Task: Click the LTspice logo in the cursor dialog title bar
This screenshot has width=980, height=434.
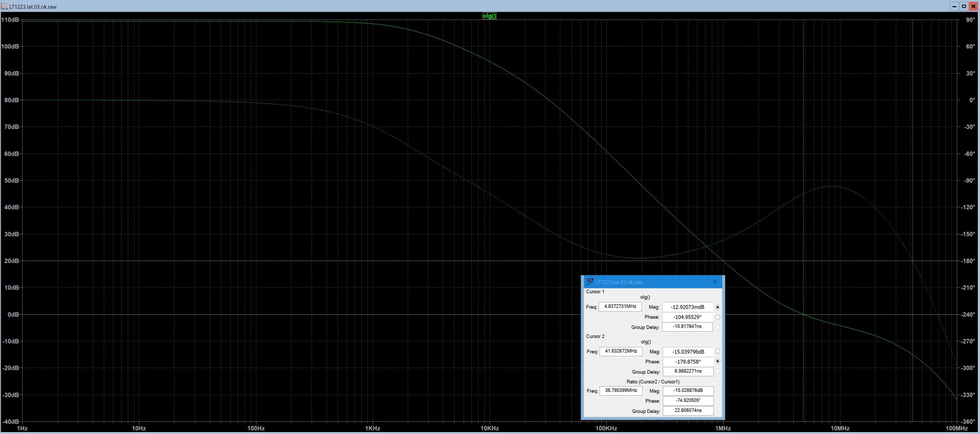Action: click(x=590, y=282)
